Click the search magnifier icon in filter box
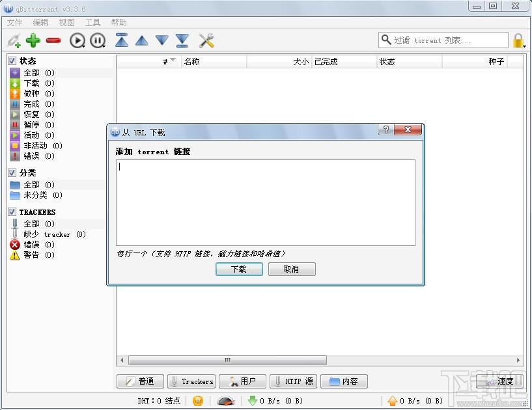 [385, 40]
